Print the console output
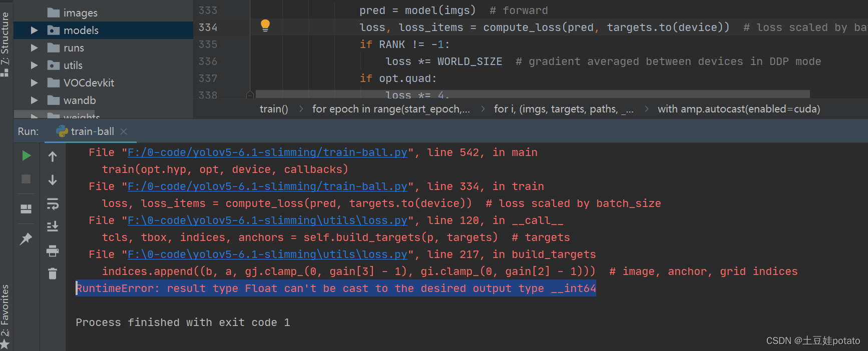The height and width of the screenshot is (351, 868). point(53,250)
